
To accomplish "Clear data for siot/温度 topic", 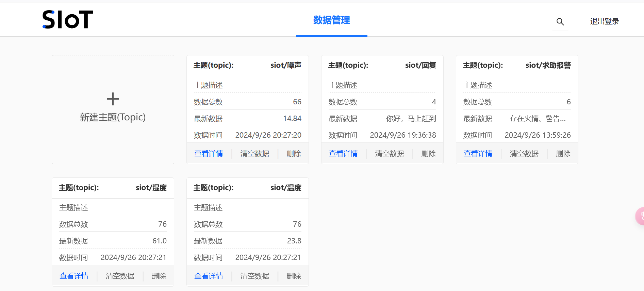I will (x=255, y=276).
